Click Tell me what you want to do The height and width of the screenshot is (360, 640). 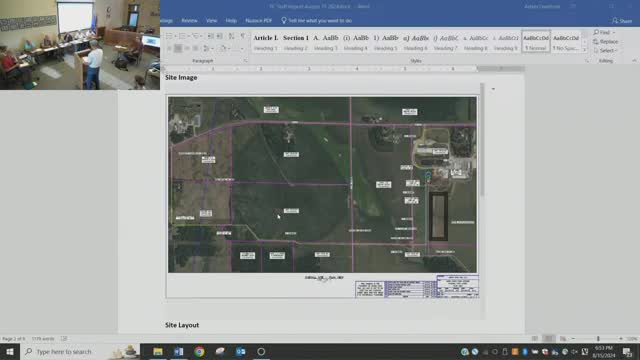[317, 20]
